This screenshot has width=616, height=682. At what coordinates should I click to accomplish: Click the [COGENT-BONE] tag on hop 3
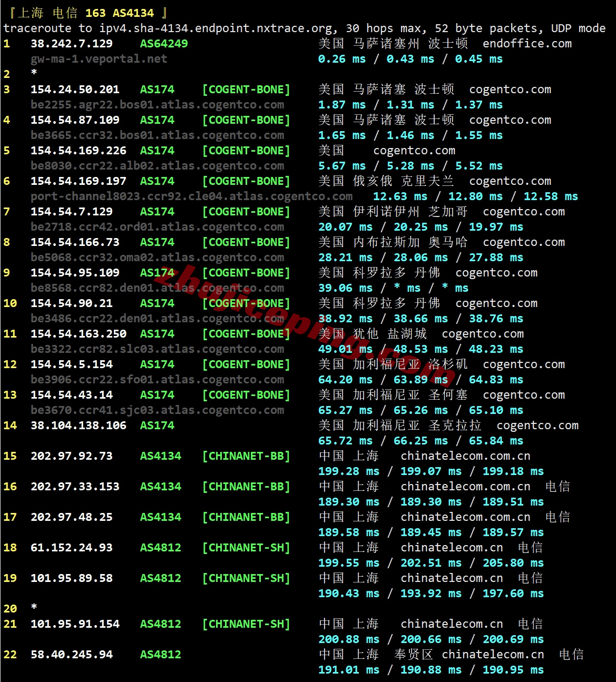click(246, 90)
